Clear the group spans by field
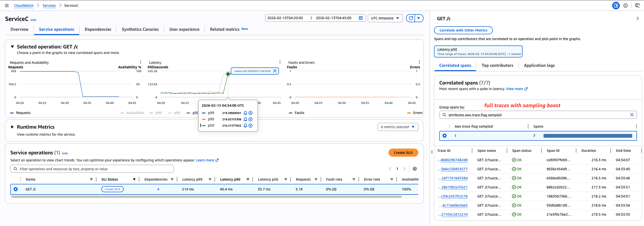 632,115
